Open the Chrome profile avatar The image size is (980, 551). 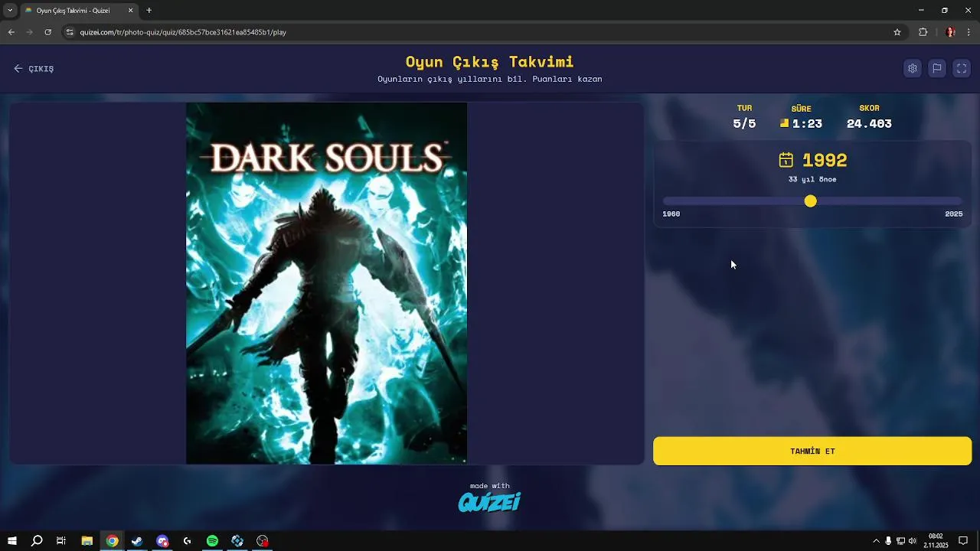(x=950, y=32)
